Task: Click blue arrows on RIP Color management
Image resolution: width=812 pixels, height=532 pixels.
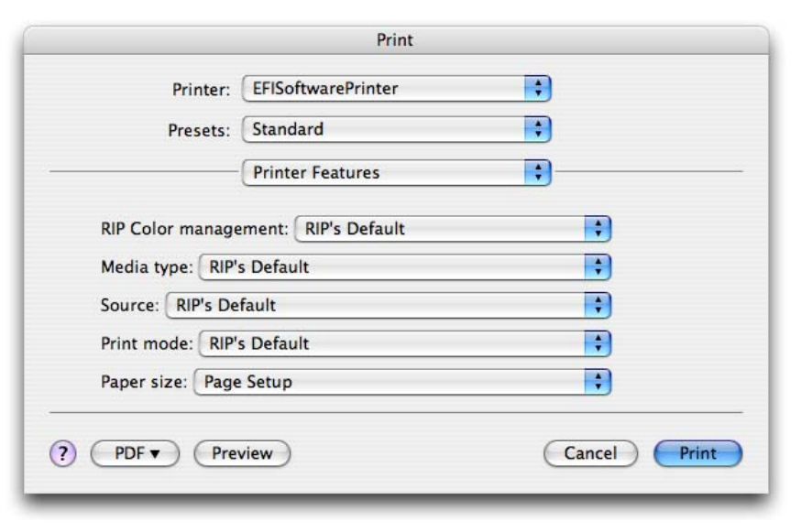Action: (598, 229)
